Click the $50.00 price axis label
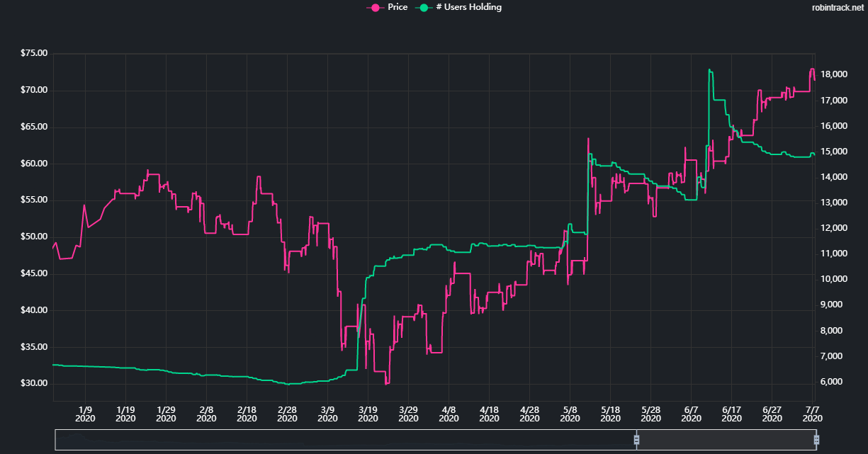The height and width of the screenshot is (454, 868). 33,237
